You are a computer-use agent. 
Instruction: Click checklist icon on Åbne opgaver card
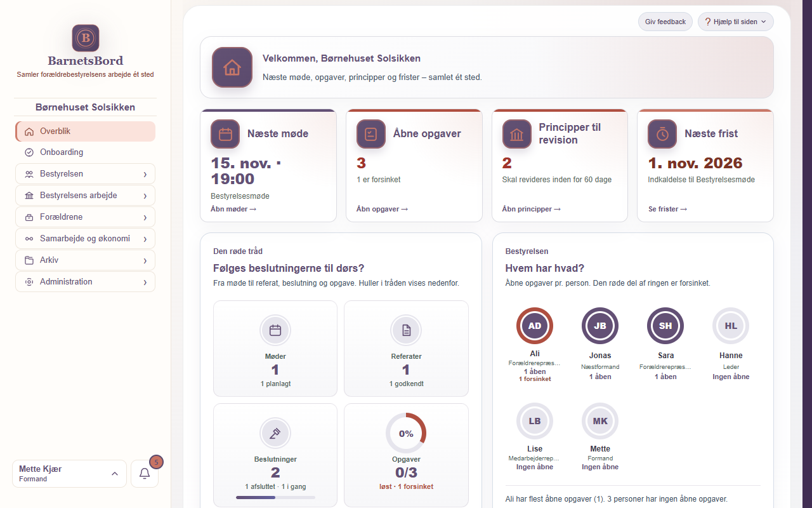click(371, 134)
